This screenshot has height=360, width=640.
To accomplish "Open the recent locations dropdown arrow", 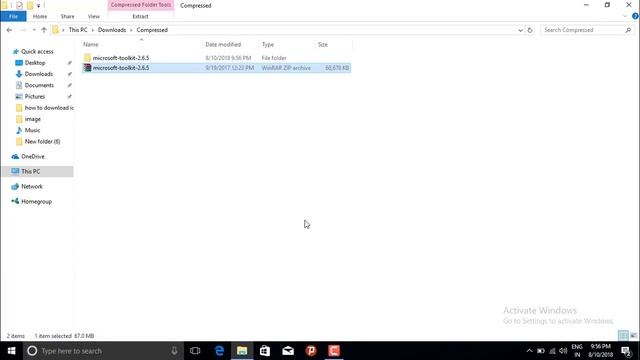I will point(34,30).
